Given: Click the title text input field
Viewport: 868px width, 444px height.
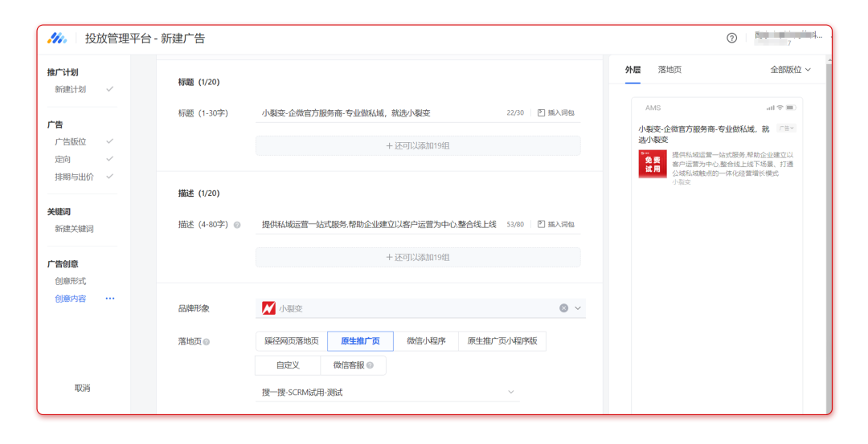Looking at the screenshot, I should click(x=378, y=113).
